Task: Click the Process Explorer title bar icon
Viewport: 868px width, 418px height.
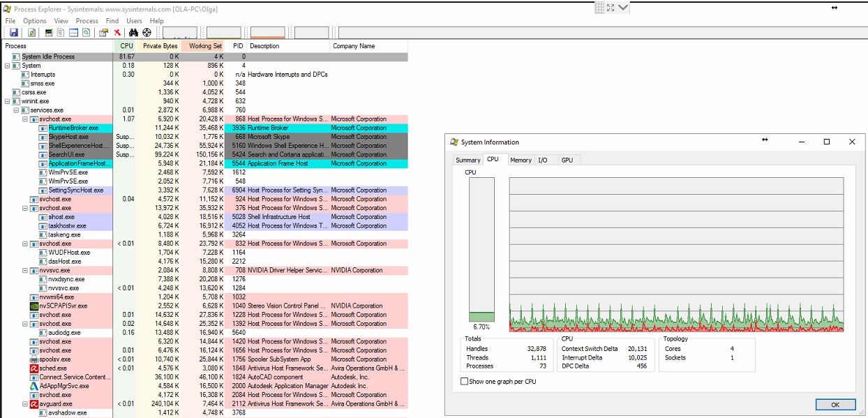Action: click(6, 10)
